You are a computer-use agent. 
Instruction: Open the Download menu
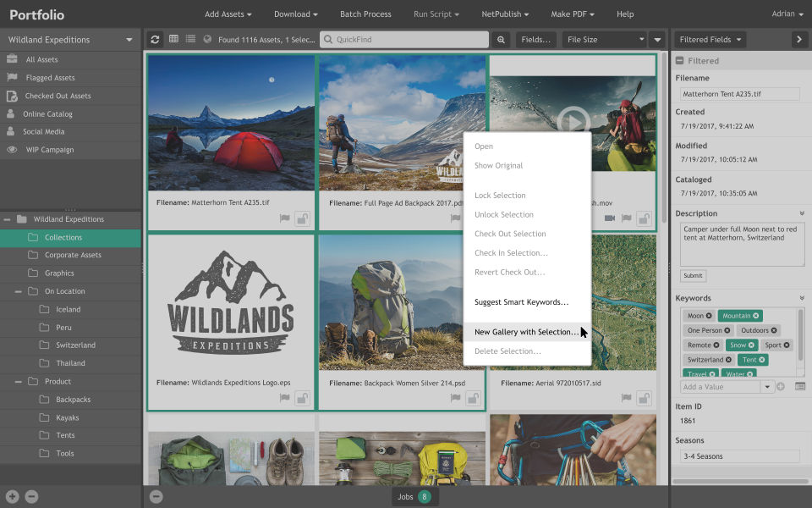coord(296,14)
